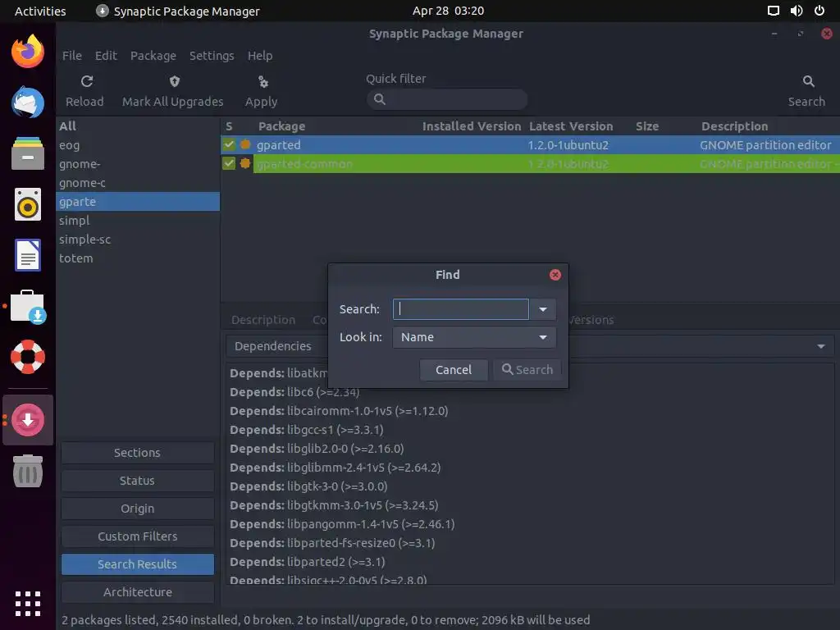Click the Package column header
Viewport: 840px width, 630px height.
click(x=281, y=126)
